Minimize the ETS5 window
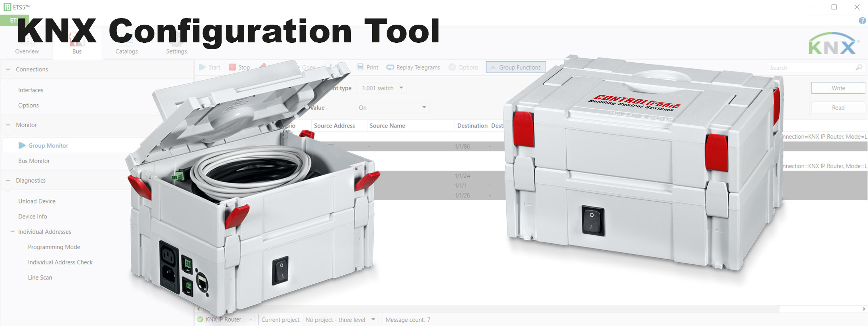This screenshot has height=326, width=868. pos(812,7)
